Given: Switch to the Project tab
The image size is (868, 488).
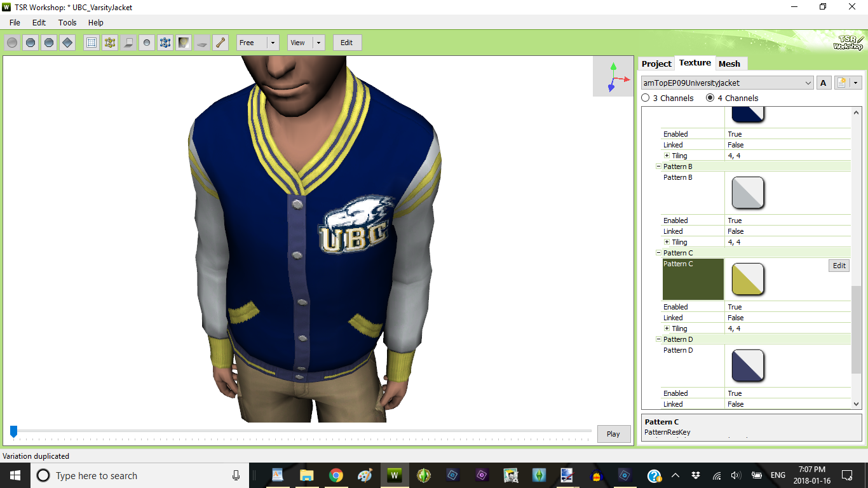Looking at the screenshot, I should [x=656, y=64].
